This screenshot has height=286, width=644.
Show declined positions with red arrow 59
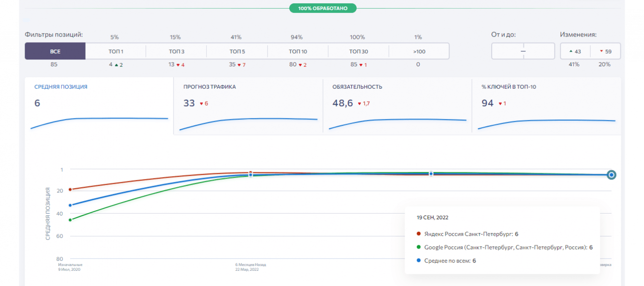pos(606,51)
